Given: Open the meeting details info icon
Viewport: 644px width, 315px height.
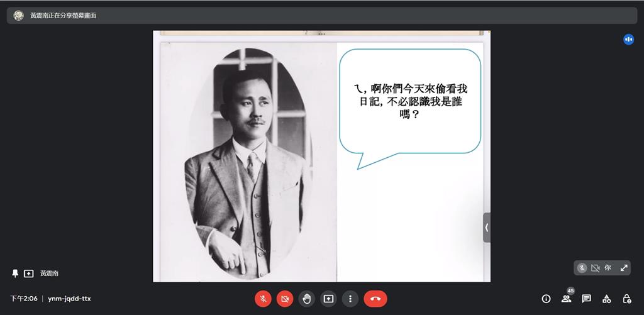Looking at the screenshot, I should [x=547, y=299].
